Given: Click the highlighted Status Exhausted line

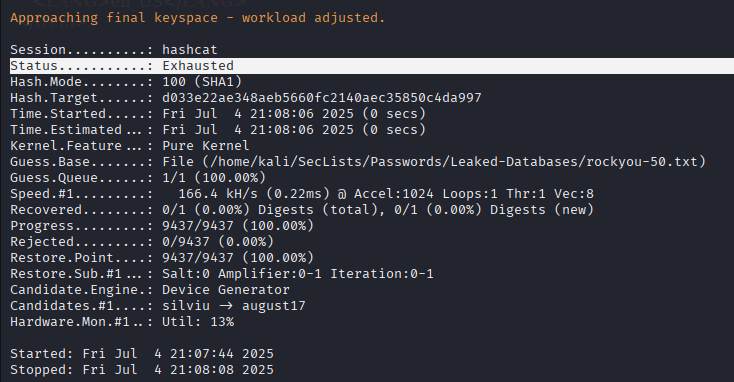Looking at the screenshot, I should point(372,66).
